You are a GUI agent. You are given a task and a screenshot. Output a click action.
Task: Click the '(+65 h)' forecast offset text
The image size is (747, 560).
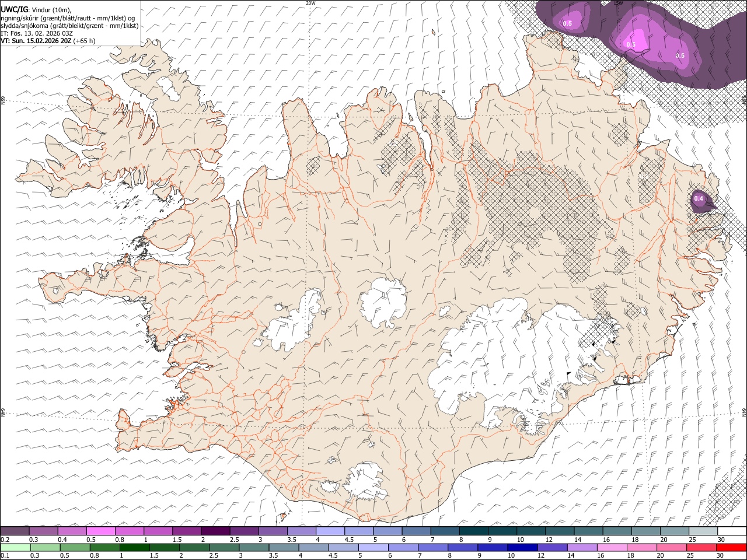pos(85,41)
